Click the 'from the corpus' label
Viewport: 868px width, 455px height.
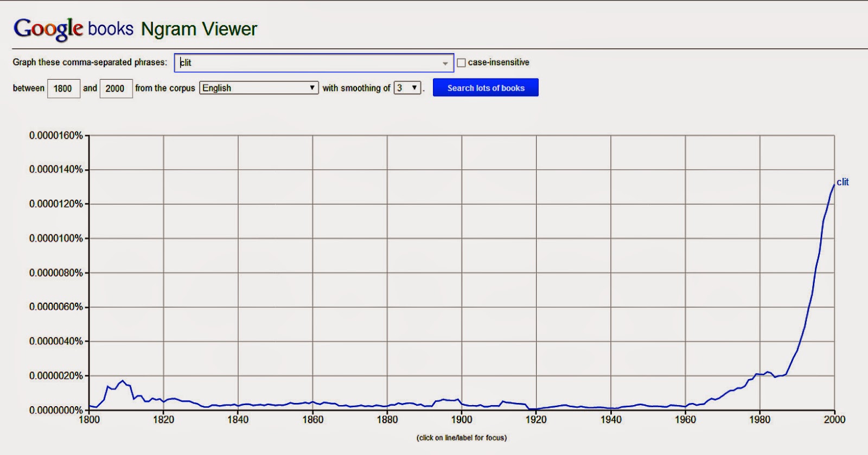point(165,88)
